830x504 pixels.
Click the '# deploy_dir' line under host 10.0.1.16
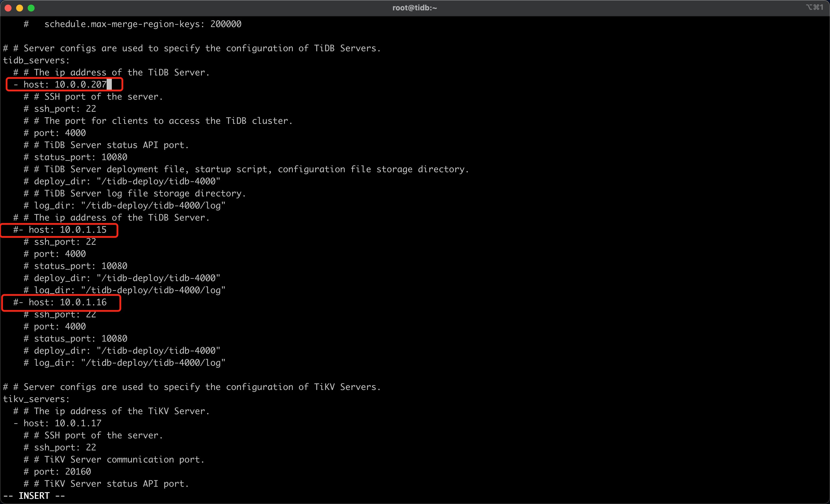(122, 351)
